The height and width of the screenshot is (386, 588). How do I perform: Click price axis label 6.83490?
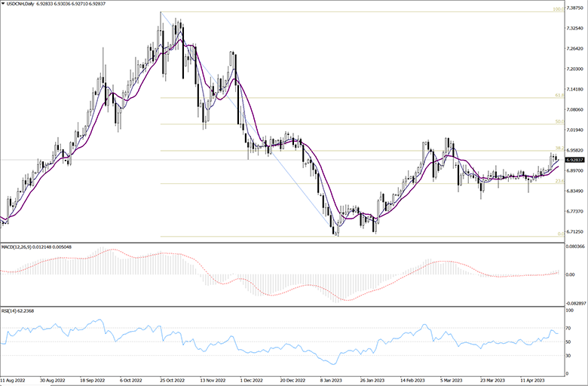pos(576,191)
